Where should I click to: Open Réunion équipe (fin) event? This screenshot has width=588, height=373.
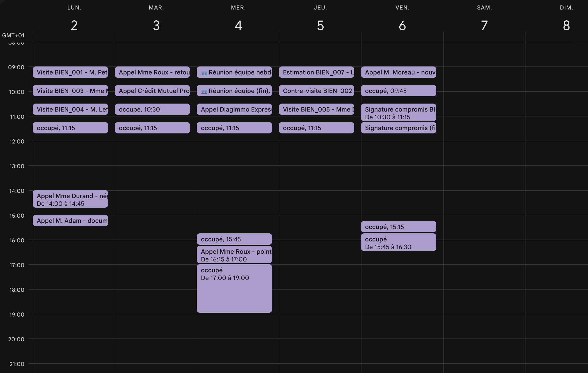coord(234,91)
